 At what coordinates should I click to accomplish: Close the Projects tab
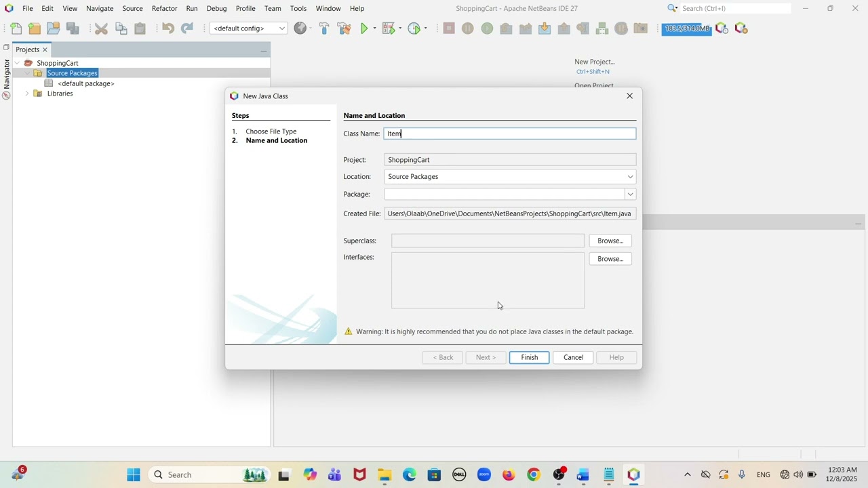[45, 49]
